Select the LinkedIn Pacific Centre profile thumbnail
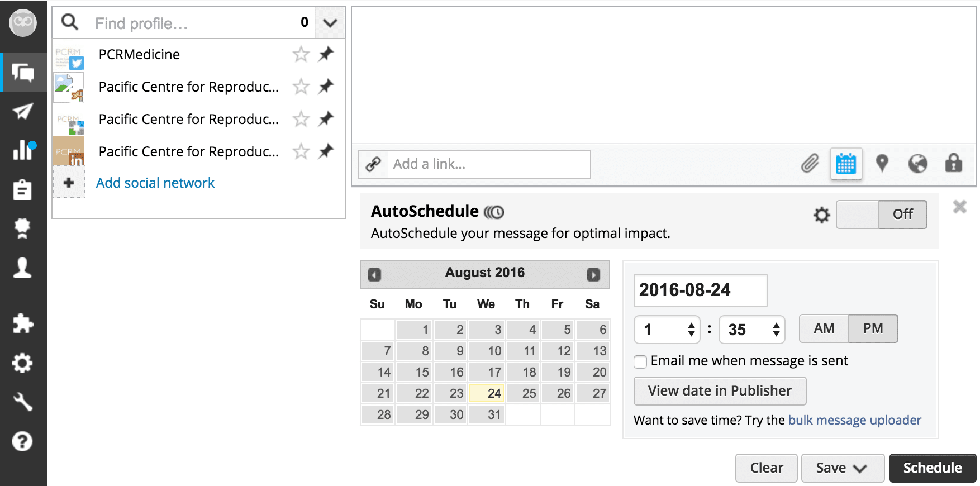Screen dimensions: 980x486 (69, 151)
